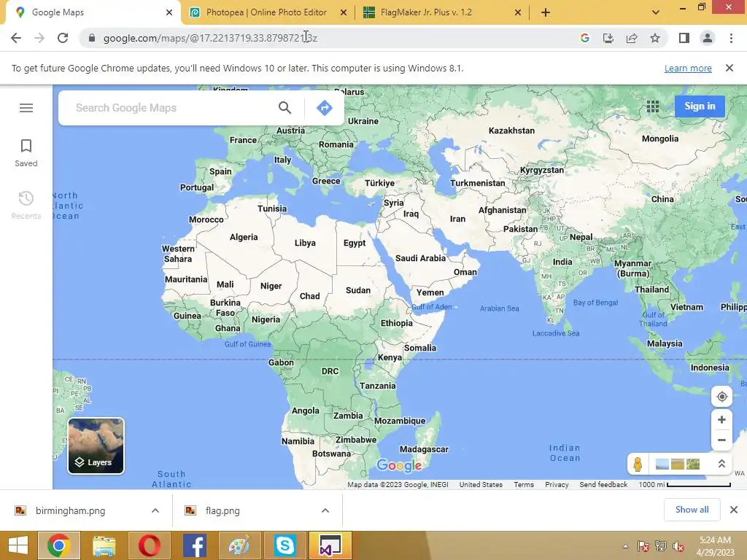Click Send feedback link
This screenshot has height=560, width=747.
point(603,485)
